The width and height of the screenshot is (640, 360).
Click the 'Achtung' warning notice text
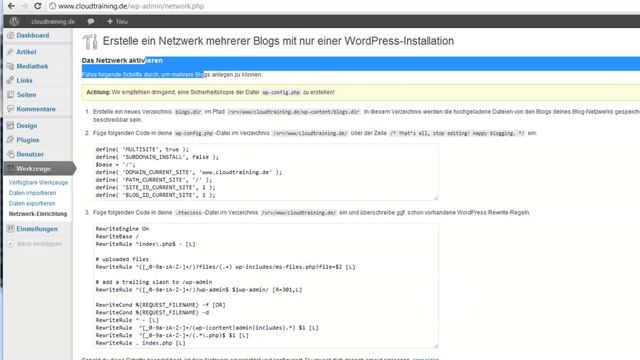(211, 92)
